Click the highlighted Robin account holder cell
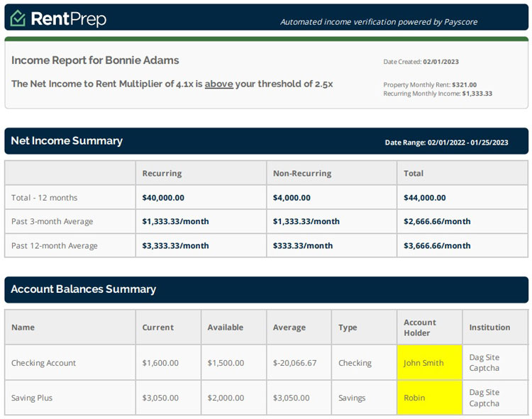 [x=414, y=398]
